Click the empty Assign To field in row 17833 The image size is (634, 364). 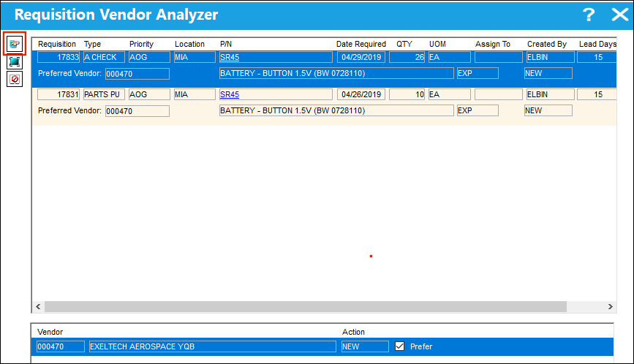[499, 57]
